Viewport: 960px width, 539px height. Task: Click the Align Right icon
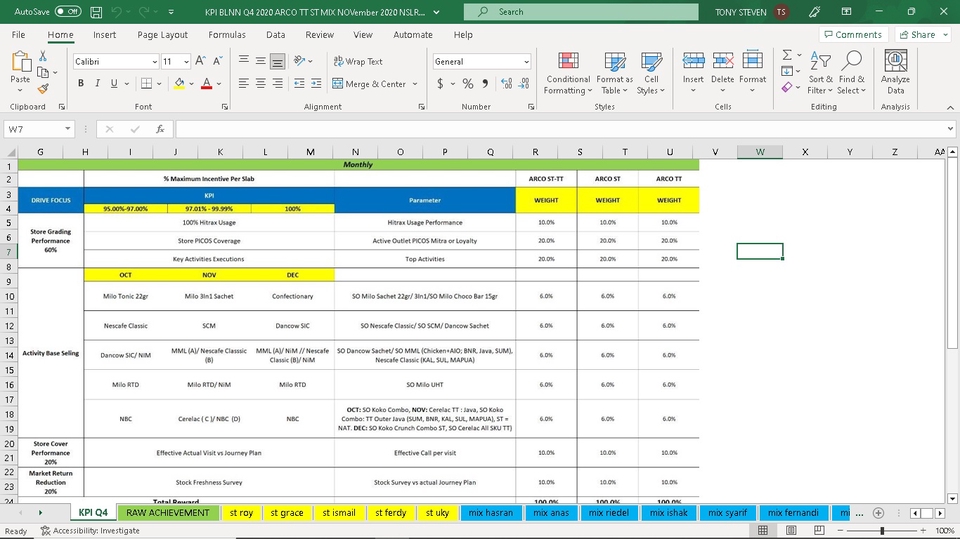point(277,83)
